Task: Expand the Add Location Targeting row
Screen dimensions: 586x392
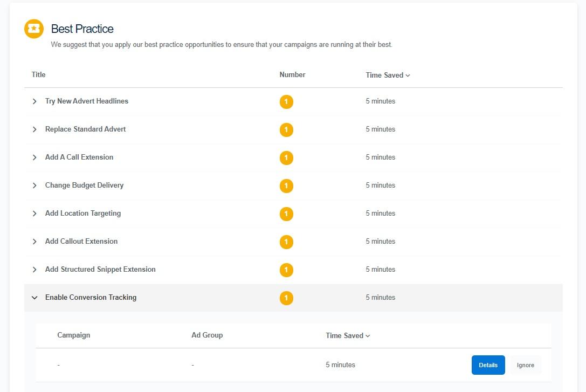Action: (35, 213)
